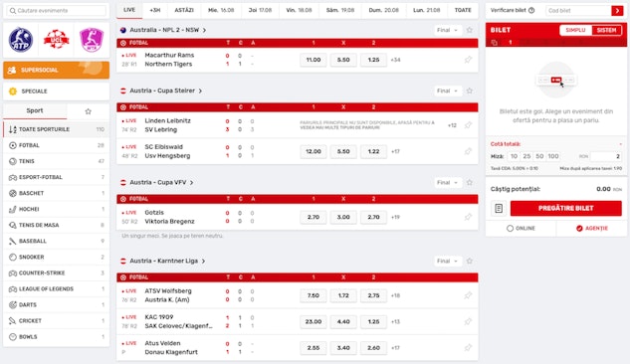This screenshot has width=630, height=364.
Task: Open Final dropdown for Cupa VFV
Action: tap(447, 183)
